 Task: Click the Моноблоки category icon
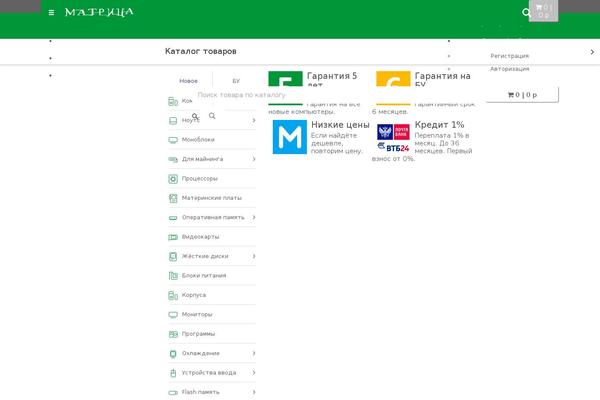point(173,140)
